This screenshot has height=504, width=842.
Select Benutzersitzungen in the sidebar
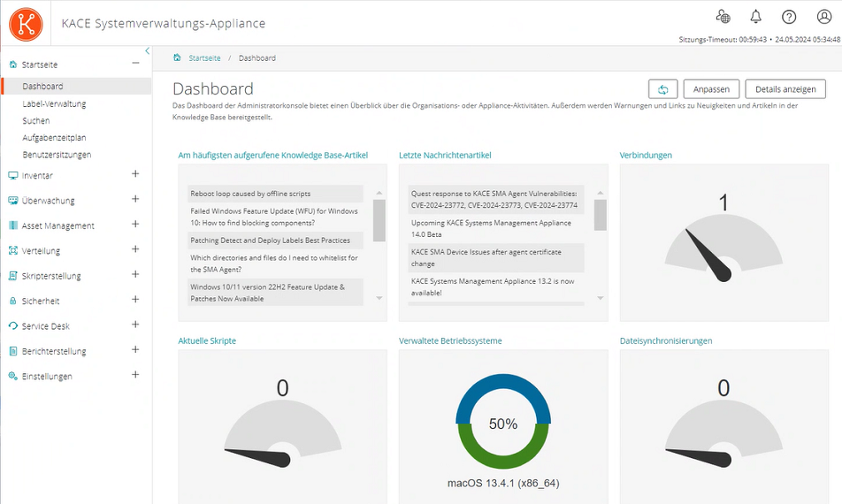point(57,155)
